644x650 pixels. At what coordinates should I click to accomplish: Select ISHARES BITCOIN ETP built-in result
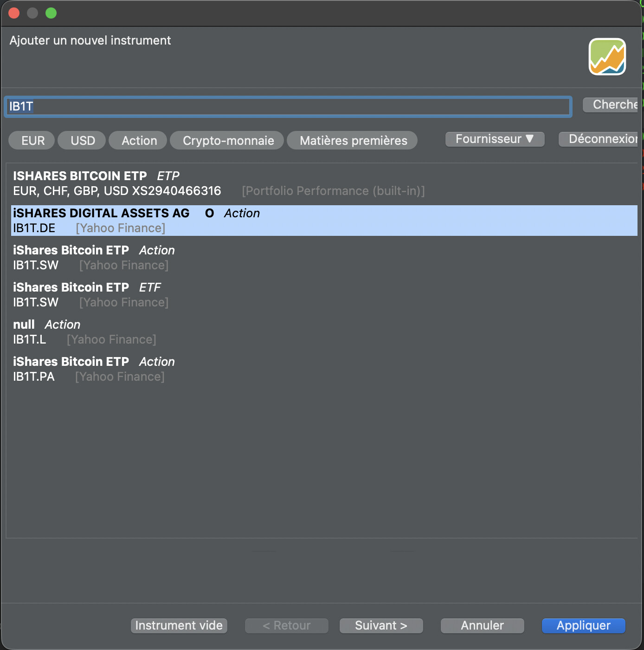point(218,183)
